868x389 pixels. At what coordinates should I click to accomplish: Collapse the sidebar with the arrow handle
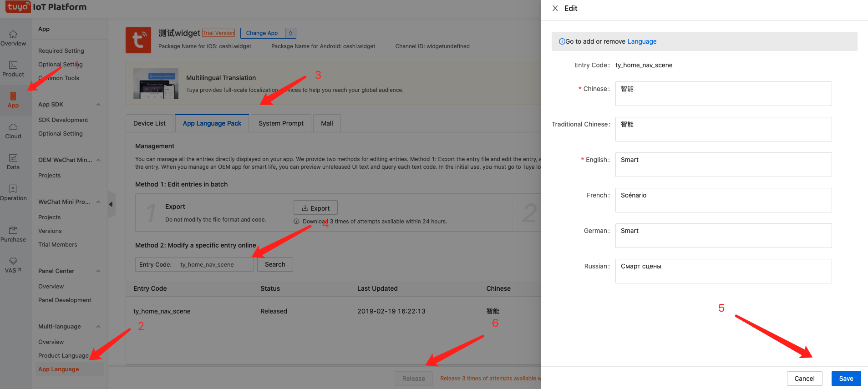tap(111, 204)
